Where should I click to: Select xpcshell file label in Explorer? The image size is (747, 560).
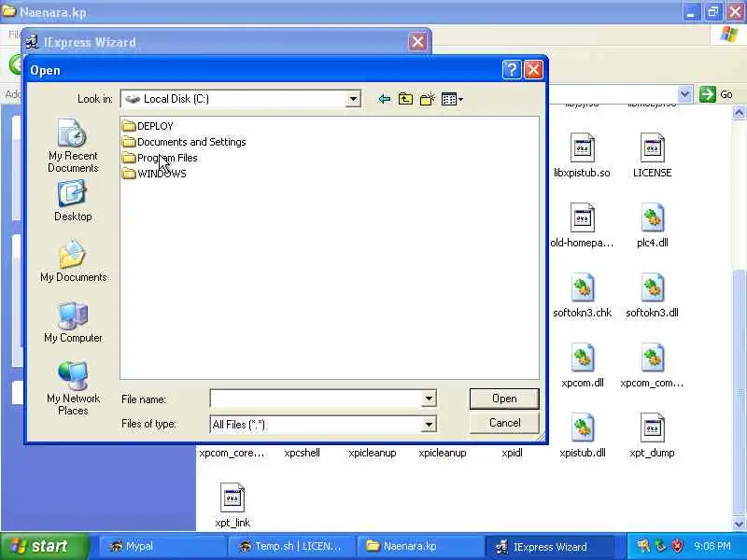pyautogui.click(x=302, y=453)
